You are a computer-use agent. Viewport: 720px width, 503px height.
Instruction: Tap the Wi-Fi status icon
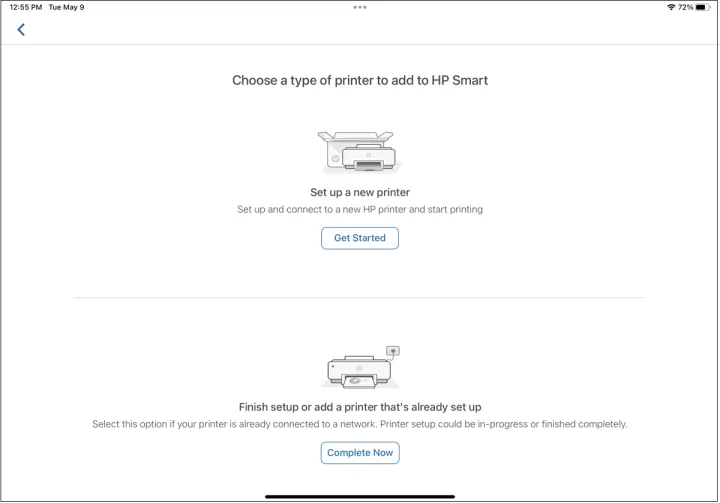(670, 7)
